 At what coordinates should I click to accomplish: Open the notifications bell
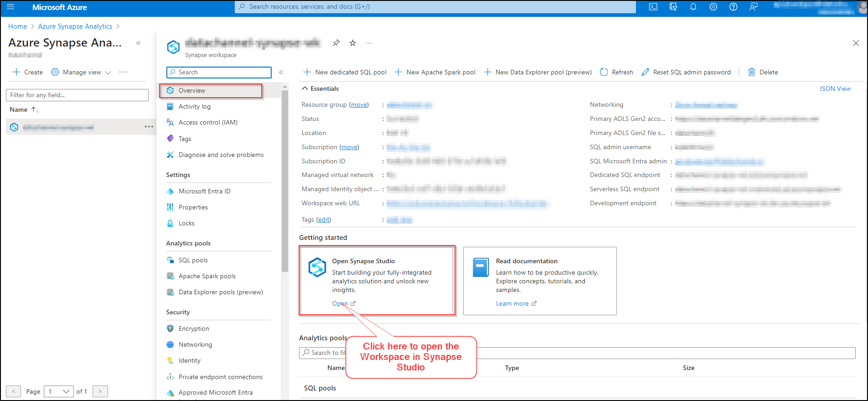[x=693, y=7]
